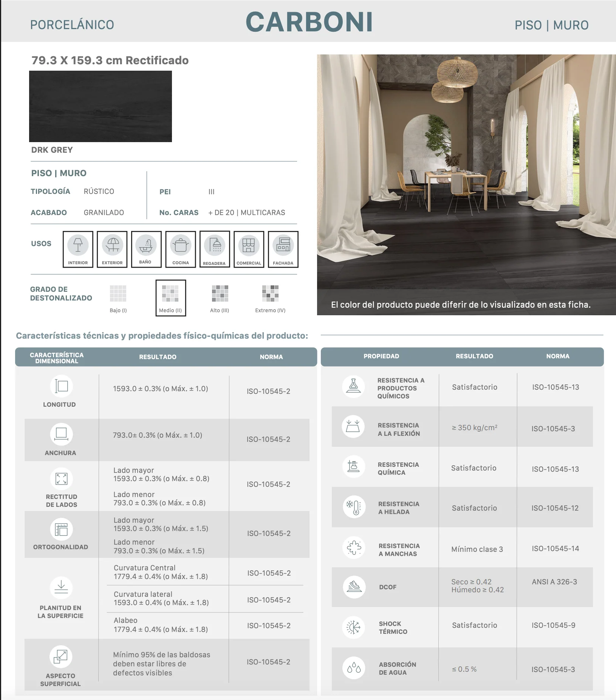This screenshot has height=700, width=616.
Task: Choose the Alto (III) shade variation option
Action: (x=220, y=299)
